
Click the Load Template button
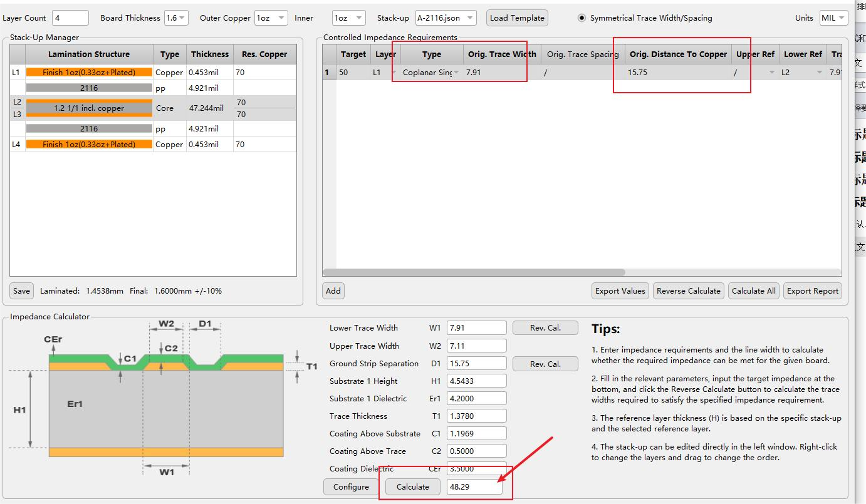click(517, 18)
